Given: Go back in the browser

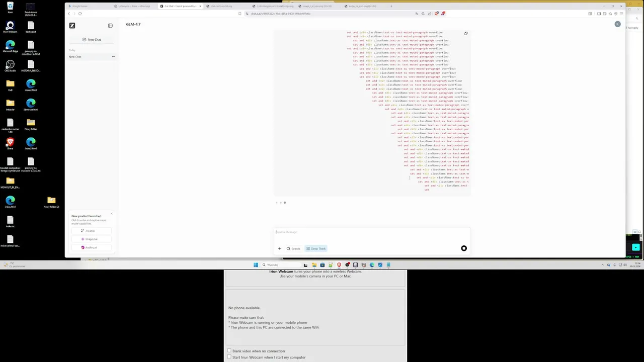Looking at the screenshot, I should click(x=68, y=14).
